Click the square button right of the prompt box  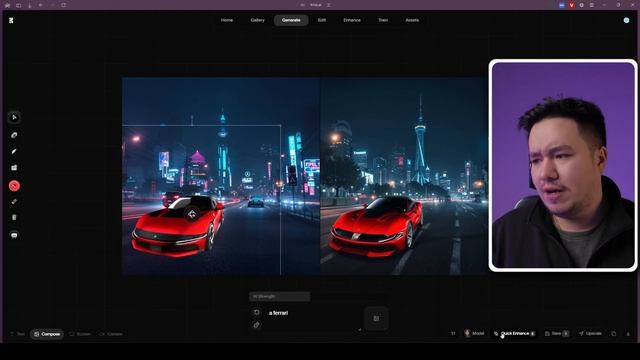(x=376, y=318)
